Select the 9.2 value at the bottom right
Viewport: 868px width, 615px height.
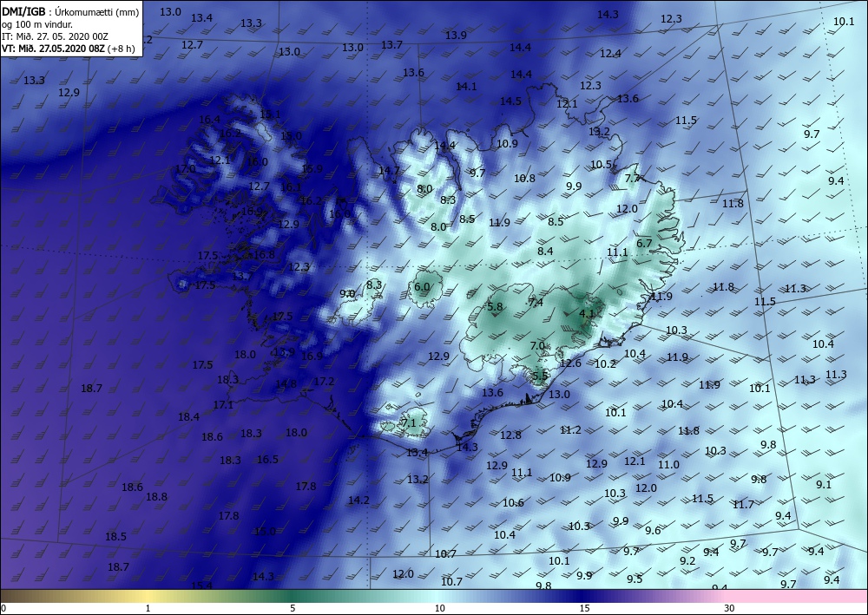point(687,561)
